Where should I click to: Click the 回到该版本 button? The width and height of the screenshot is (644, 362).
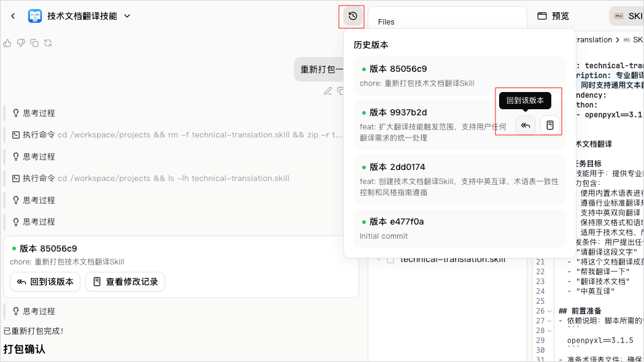click(45, 282)
